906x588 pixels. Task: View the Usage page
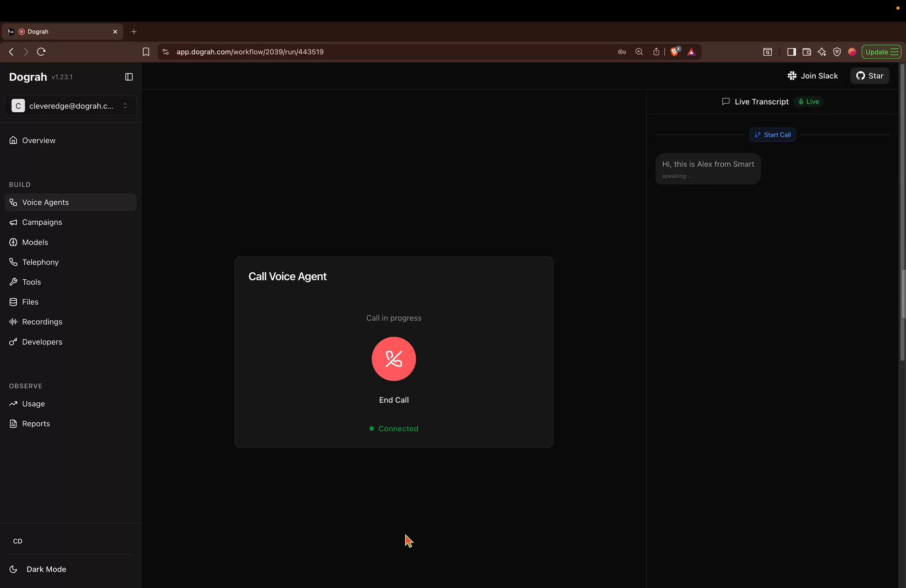[71, 404]
